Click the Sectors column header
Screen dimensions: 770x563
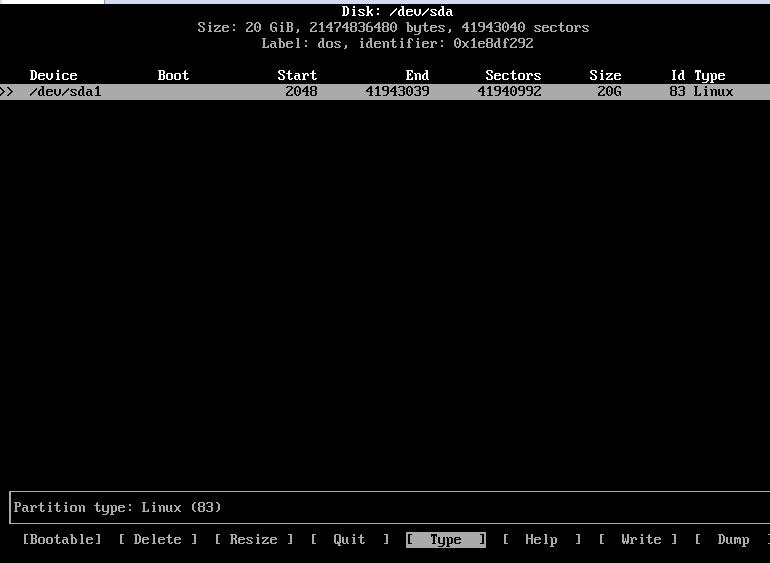tap(513, 75)
